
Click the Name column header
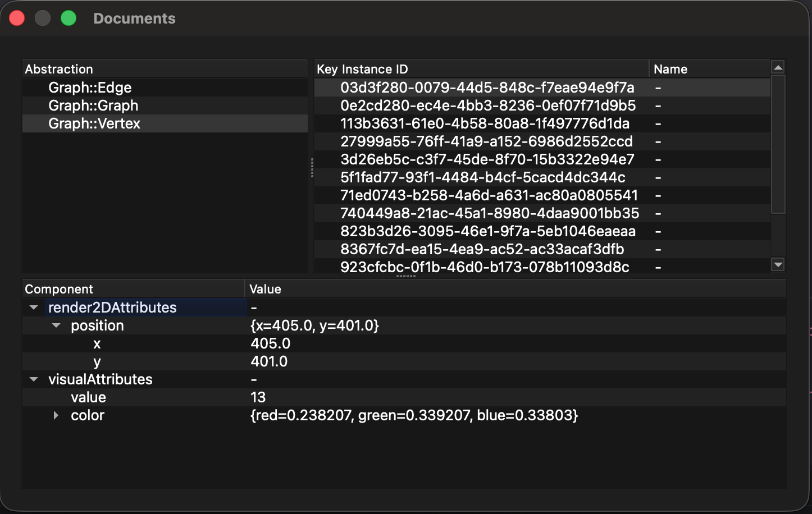pos(709,69)
